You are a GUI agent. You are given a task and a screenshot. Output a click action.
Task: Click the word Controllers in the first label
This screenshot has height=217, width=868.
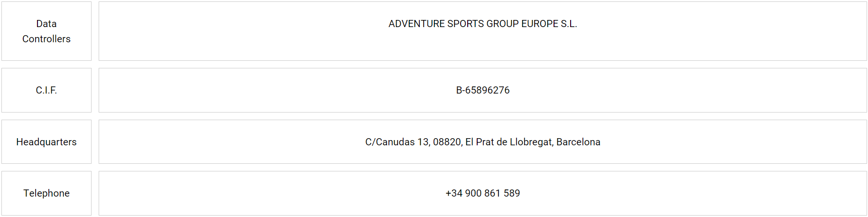tap(46, 39)
